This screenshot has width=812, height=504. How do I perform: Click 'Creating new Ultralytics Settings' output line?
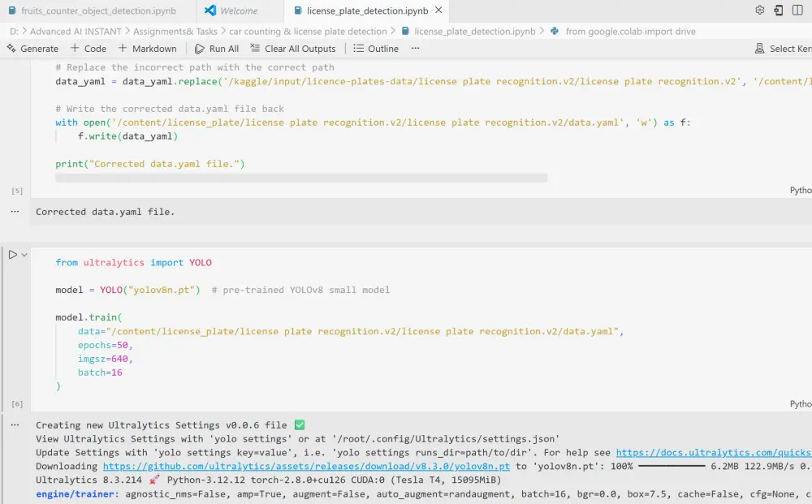coord(170,424)
